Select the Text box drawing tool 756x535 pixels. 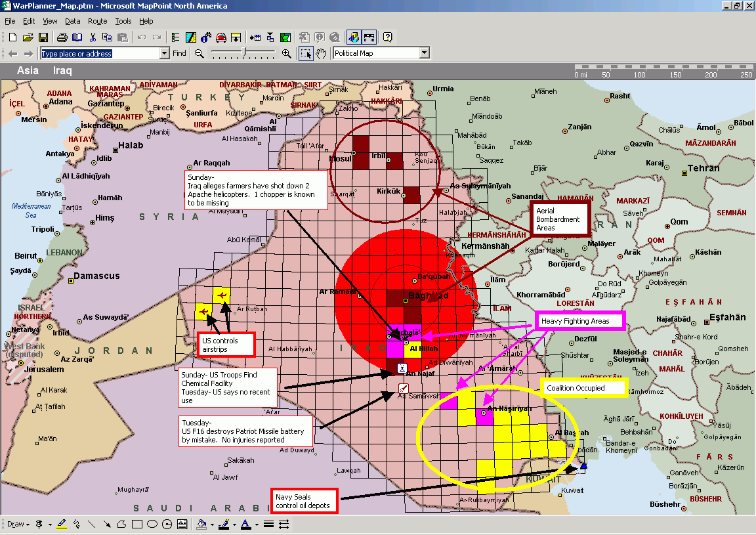pos(182,524)
